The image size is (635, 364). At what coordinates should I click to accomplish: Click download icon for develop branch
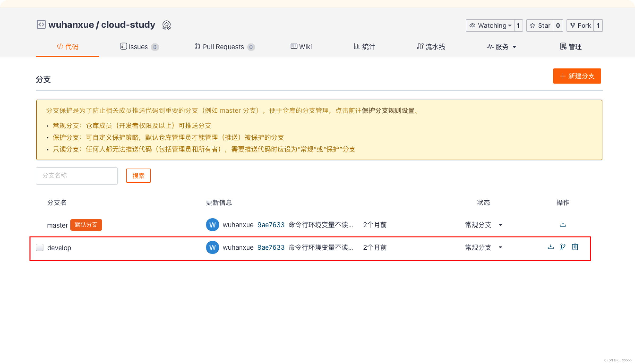pos(550,247)
